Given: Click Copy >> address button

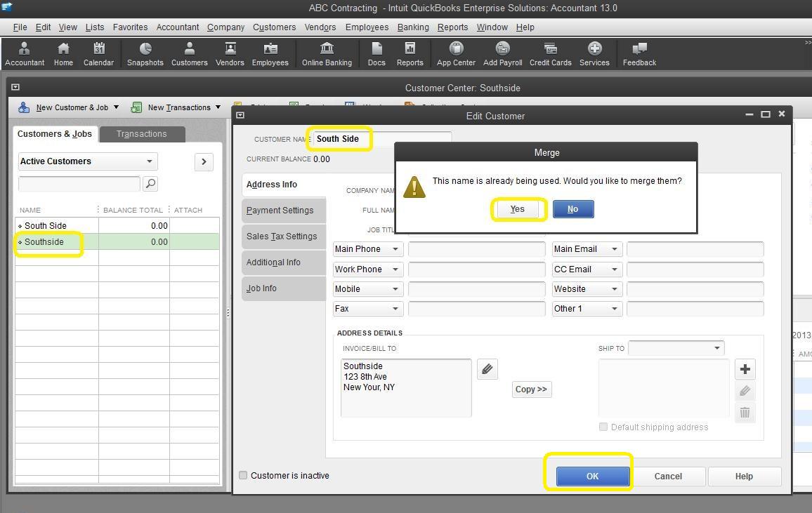Looking at the screenshot, I should 531,389.
